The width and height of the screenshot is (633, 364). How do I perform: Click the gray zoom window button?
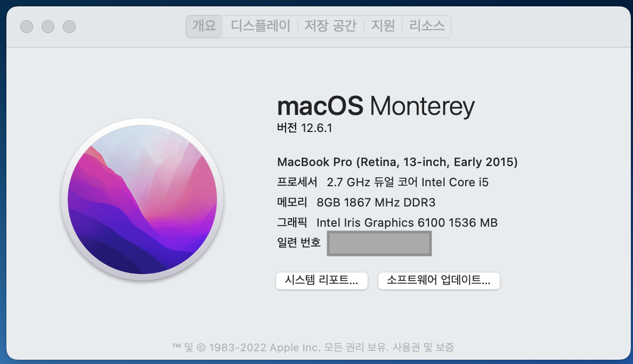coord(69,27)
